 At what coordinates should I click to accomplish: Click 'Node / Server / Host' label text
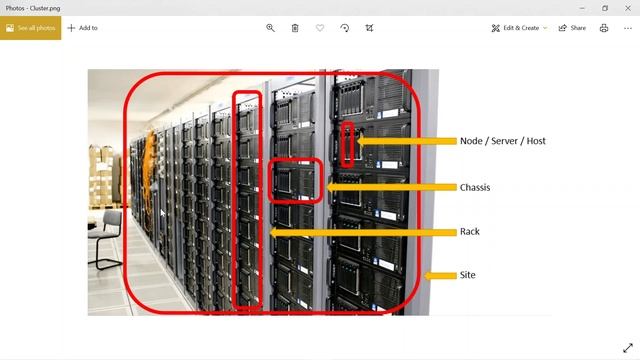(x=503, y=141)
